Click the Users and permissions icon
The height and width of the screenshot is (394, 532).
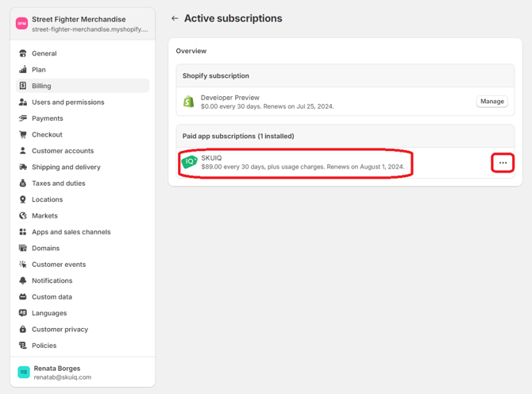[23, 102]
